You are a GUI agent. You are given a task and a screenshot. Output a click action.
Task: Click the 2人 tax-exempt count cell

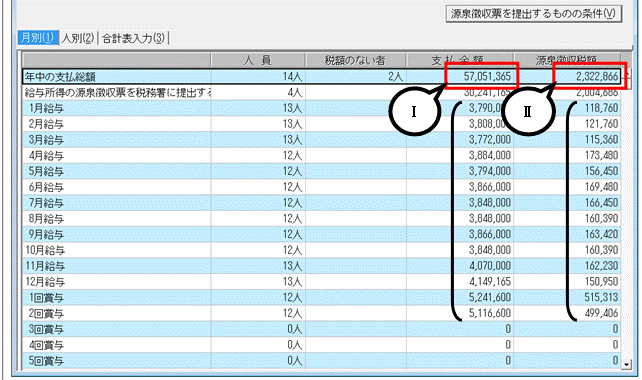(395, 77)
